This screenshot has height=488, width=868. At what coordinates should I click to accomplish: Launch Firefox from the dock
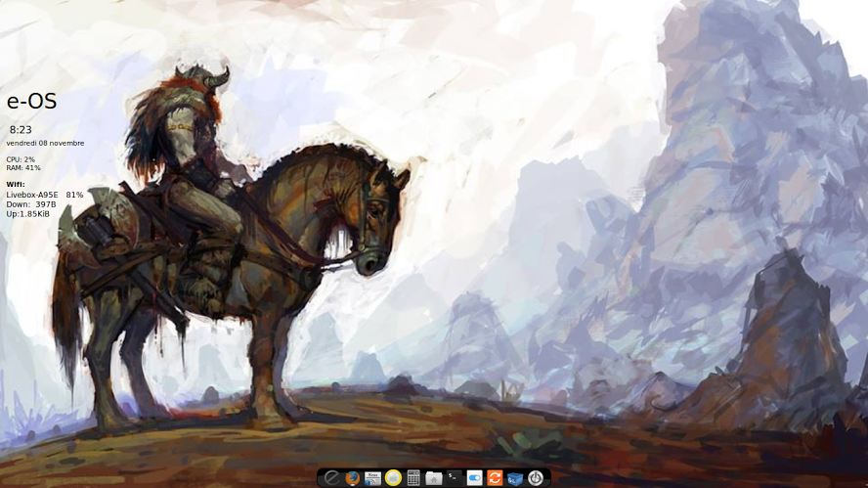click(352, 477)
